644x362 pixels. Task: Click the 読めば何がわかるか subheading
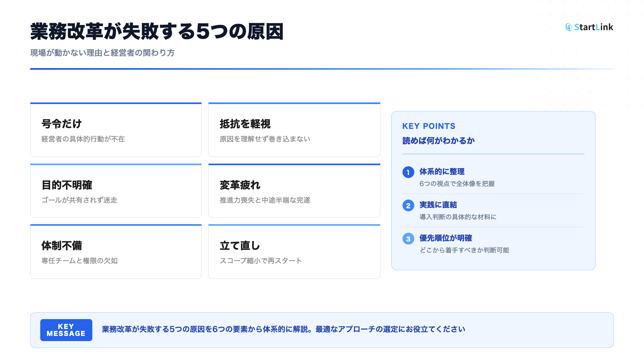[x=438, y=141]
